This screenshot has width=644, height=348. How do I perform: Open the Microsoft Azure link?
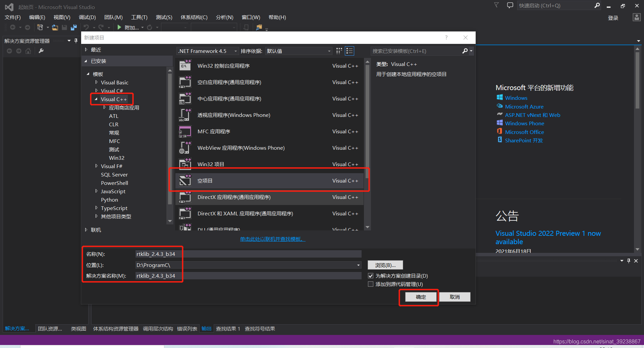tap(524, 107)
